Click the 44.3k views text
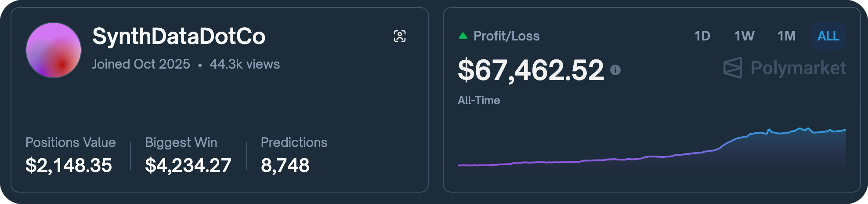This screenshot has width=868, height=204. (245, 64)
